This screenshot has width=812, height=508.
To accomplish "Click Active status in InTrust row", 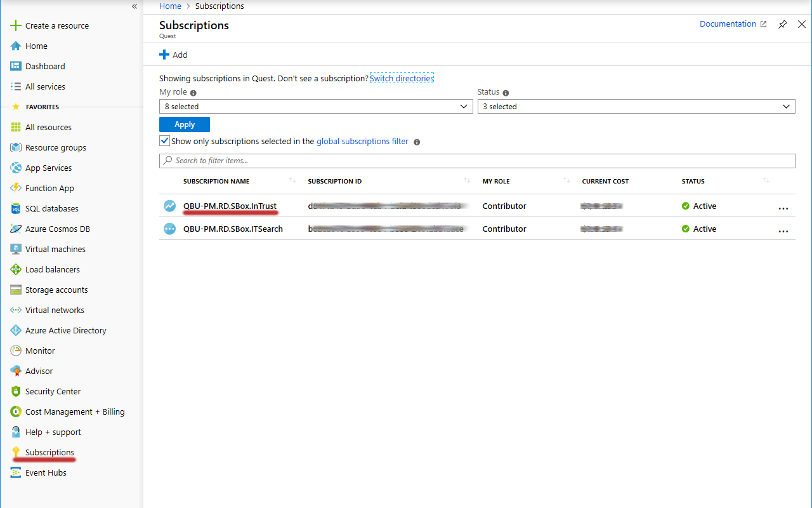I will pos(698,206).
